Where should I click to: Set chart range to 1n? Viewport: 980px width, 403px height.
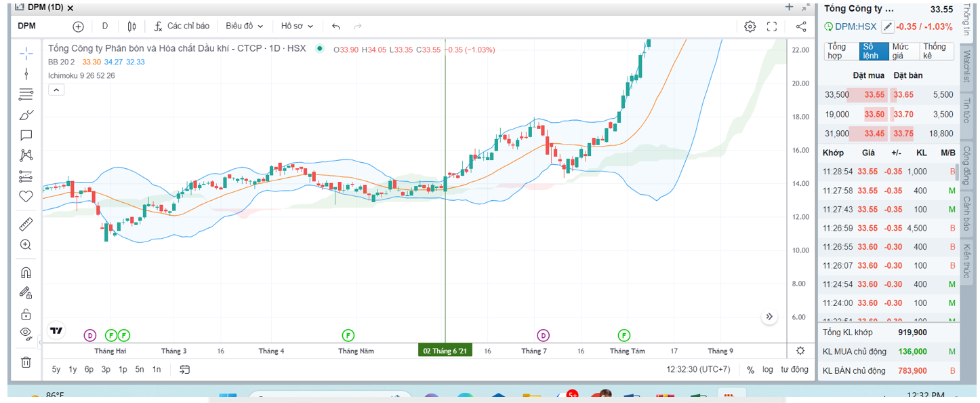point(157,370)
